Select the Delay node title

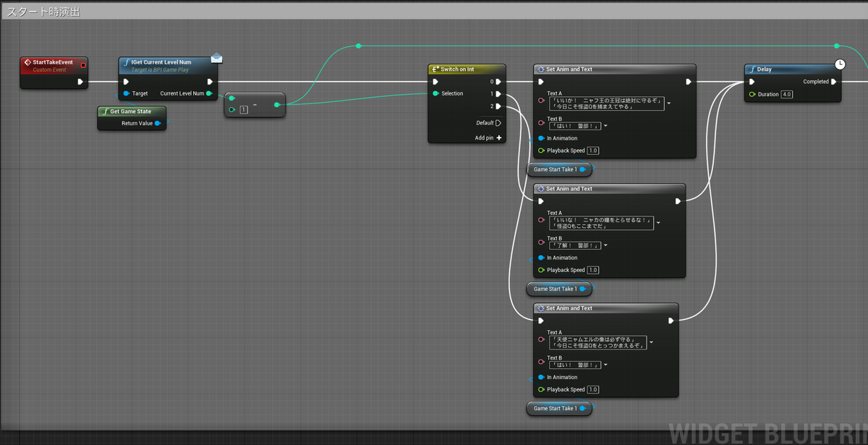(x=764, y=69)
